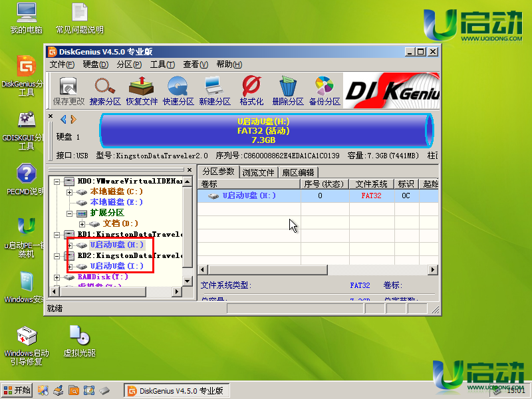Start 快速分区 quick partition
The width and height of the screenshot is (532, 399).
point(178,90)
